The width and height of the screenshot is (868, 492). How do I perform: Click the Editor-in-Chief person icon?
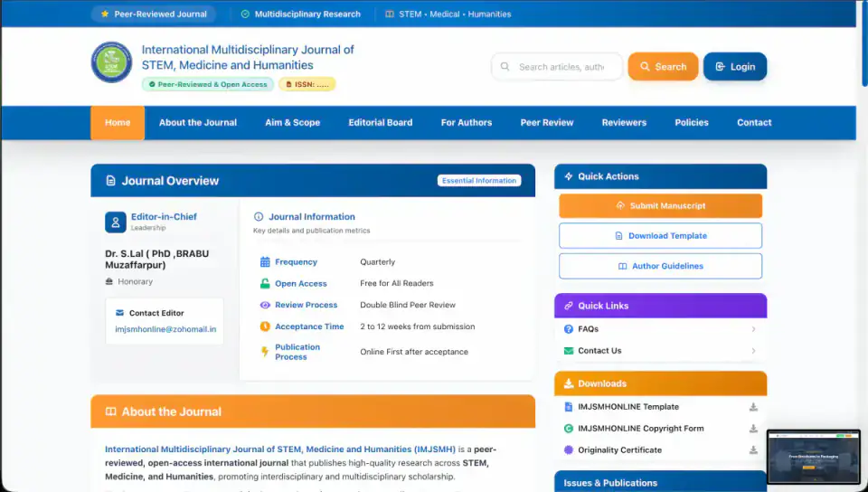click(x=116, y=222)
